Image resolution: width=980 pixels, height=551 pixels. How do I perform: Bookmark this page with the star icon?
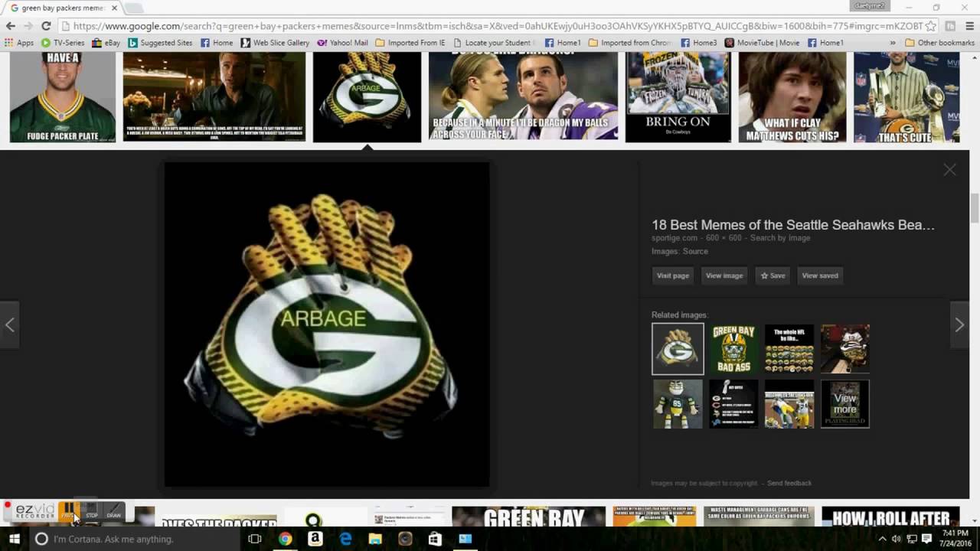coord(931,25)
